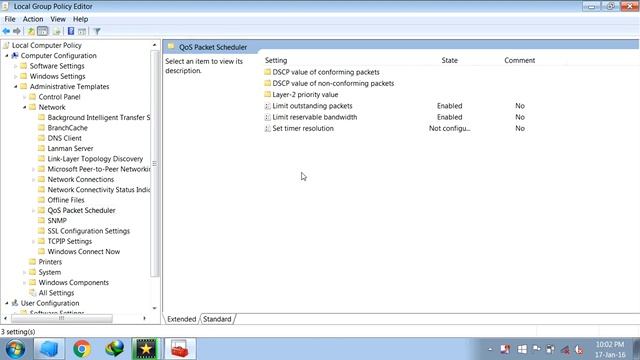Select the Printers folder

(50, 262)
